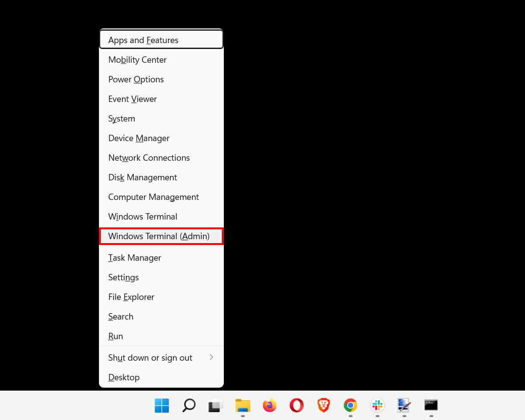525x420 pixels.
Task: Open the Run dialog
Action: tap(116, 336)
